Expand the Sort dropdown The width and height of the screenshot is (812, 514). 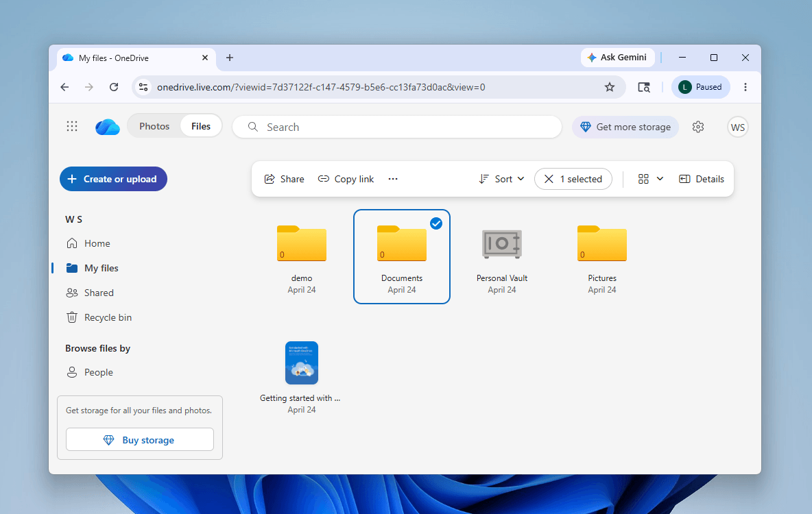point(502,179)
